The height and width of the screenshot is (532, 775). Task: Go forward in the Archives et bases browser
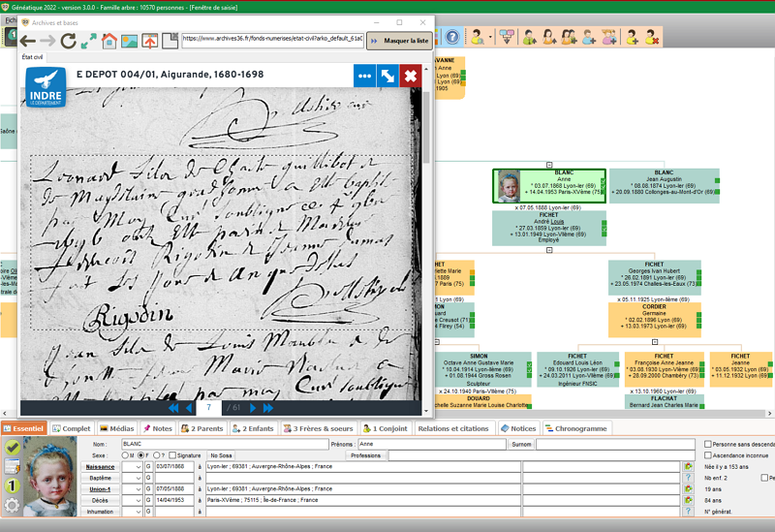click(47, 41)
